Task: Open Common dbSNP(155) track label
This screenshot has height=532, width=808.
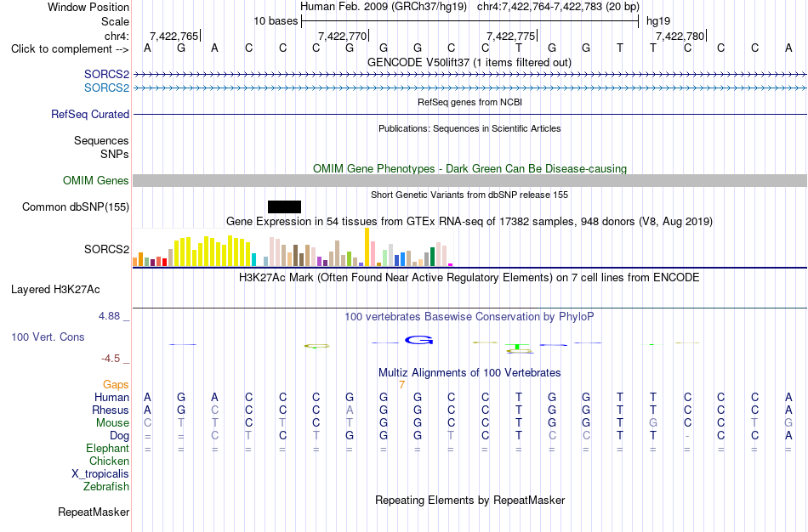Action: [x=76, y=207]
